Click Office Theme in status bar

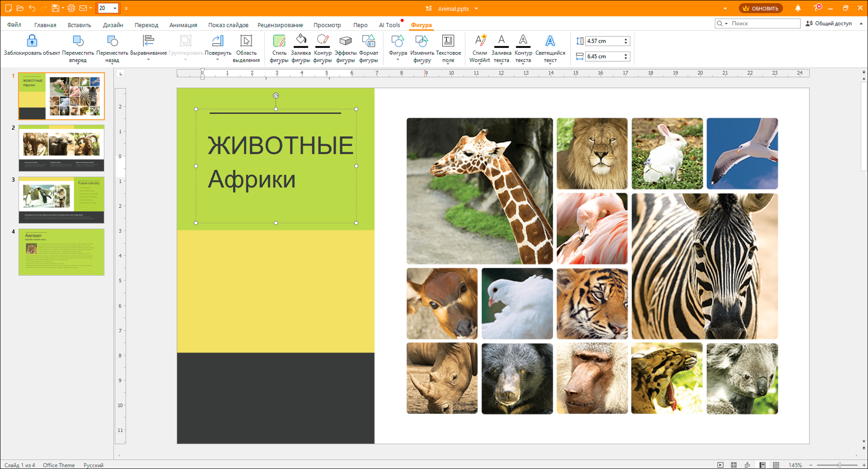tap(58, 465)
